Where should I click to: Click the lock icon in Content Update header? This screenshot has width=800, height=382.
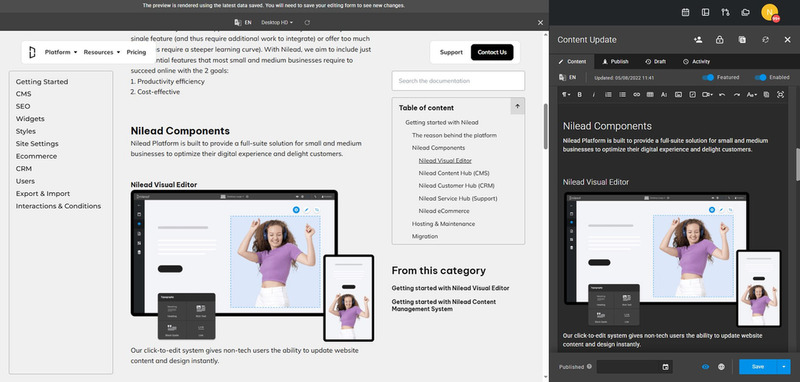(719, 40)
